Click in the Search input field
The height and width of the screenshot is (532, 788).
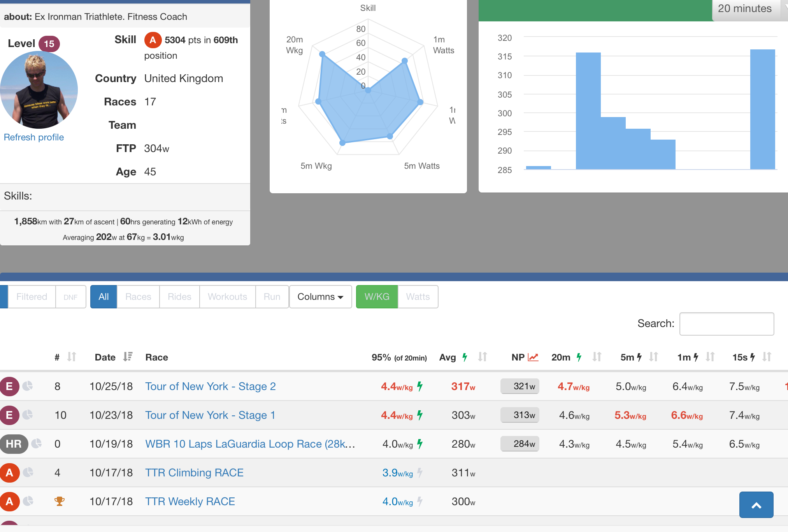726,324
